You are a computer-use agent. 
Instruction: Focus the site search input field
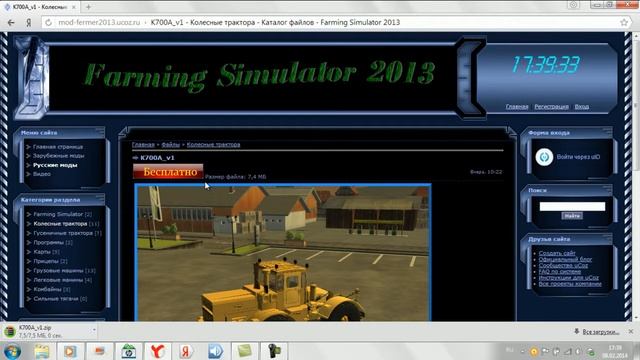click(572, 207)
